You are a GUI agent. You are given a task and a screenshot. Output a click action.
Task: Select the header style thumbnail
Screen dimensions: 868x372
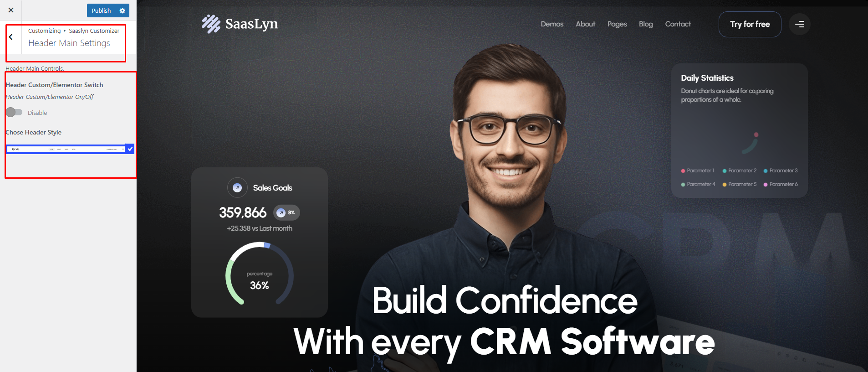(x=66, y=149)
